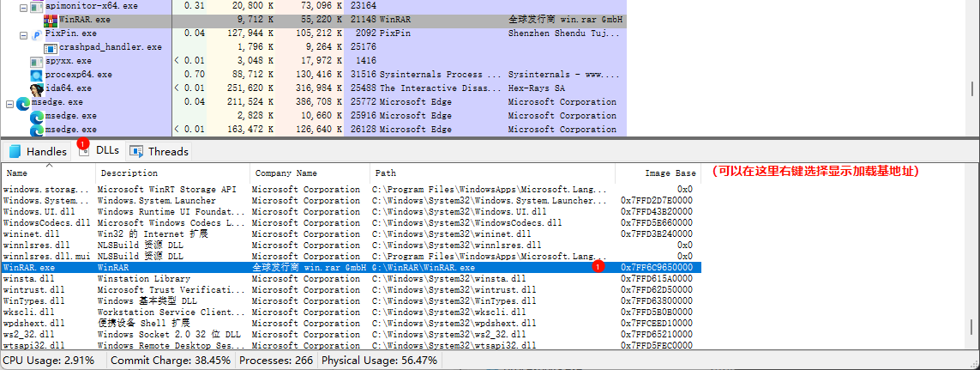
Task: Select the spyxx.exe process row
Action: pyautogui.click(x=314, y=61)
